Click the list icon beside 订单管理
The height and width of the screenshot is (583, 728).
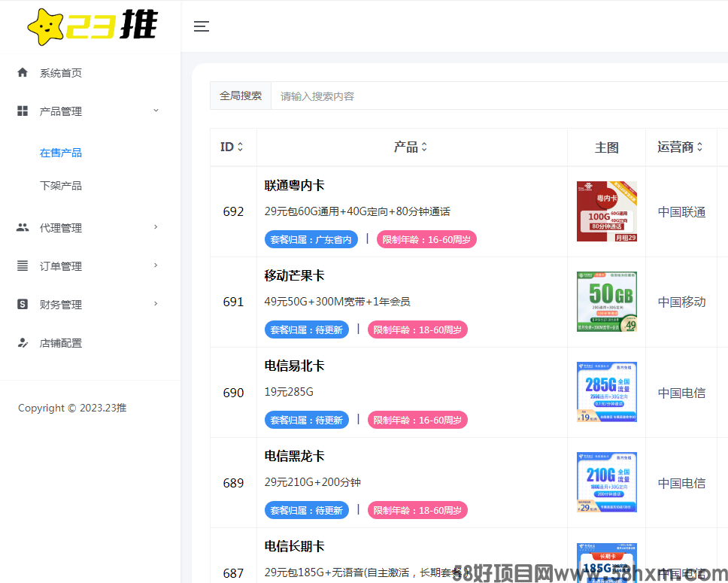23,266
